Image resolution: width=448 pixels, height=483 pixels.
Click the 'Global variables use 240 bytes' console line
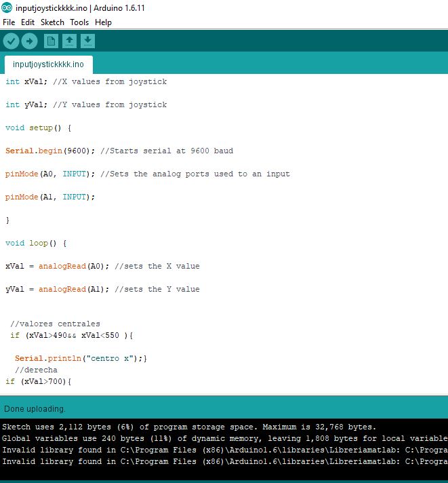tap(224, 439)
